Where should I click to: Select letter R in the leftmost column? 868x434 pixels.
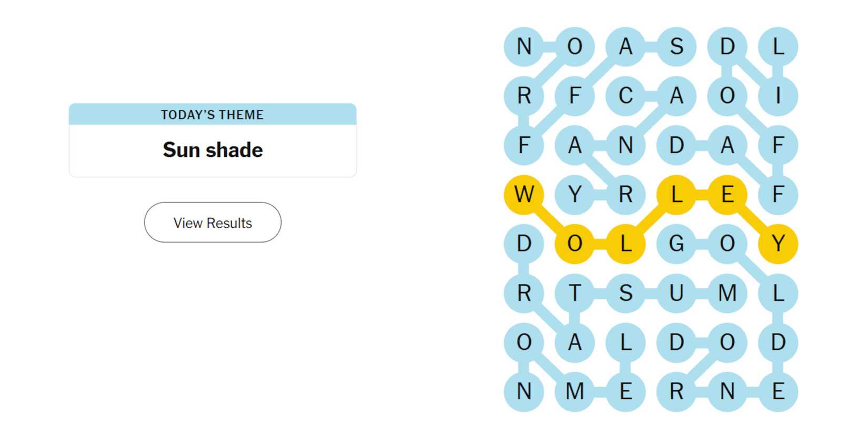click(x=523, y=96)
